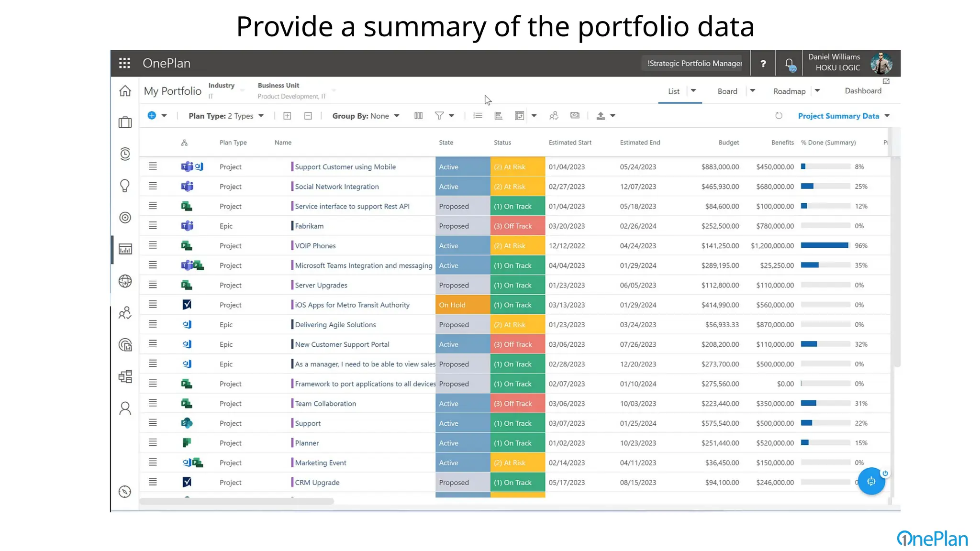This screenshot has height=551, width=980.
Task: Open the Support Customer using Mobile project
Action: tap(345, 167)
